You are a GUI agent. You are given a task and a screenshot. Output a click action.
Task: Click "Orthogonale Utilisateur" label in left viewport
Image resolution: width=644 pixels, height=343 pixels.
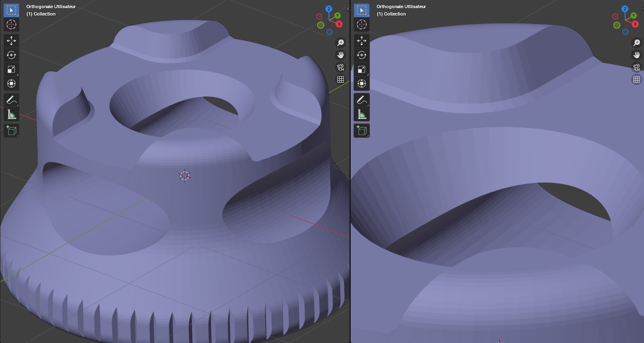[x=51, y=7]
